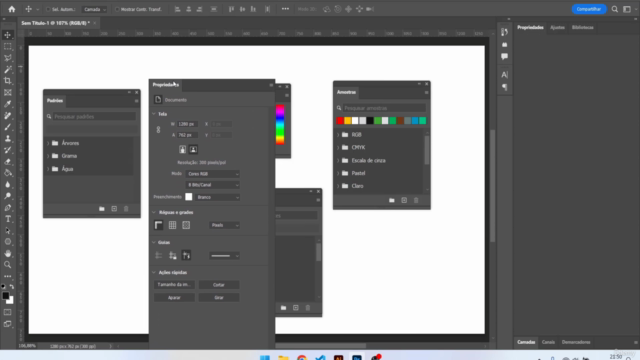Pick the red swatch in Amostras
This screenshot has width=640, height=360.
click(x=340, y=120)
